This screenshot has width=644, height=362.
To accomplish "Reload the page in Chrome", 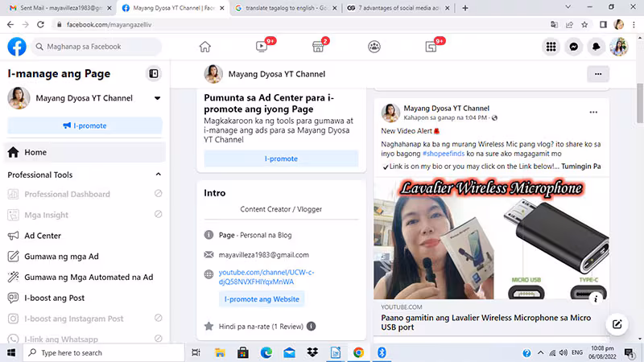I will click(40, 25).
